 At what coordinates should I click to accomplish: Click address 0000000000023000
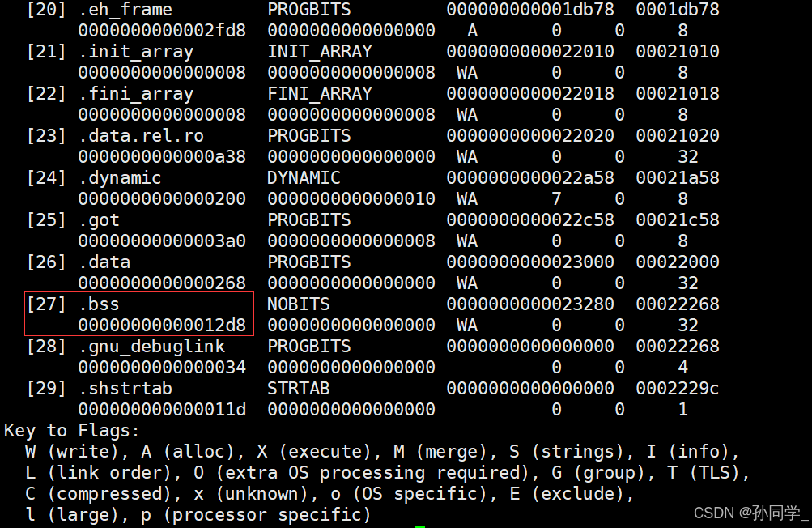click(530, 262)
